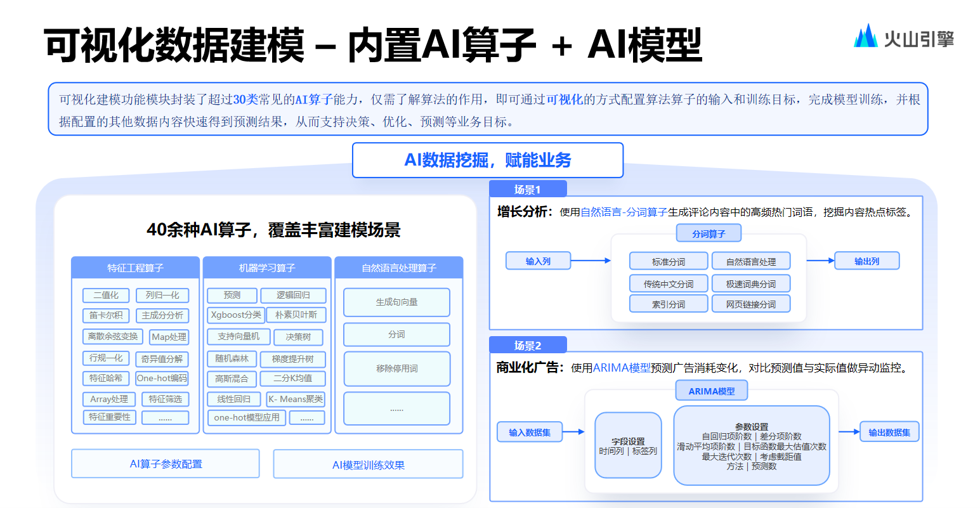The width and height of the screenshot is (980, 508).
Task: Click the K- Means聚类 operator
Action: [x=296, y=399]
